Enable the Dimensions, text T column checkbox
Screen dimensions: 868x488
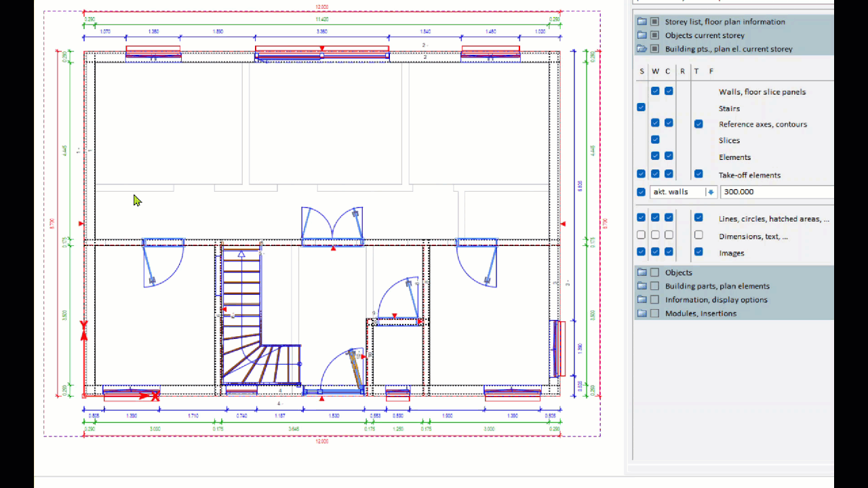698,235
